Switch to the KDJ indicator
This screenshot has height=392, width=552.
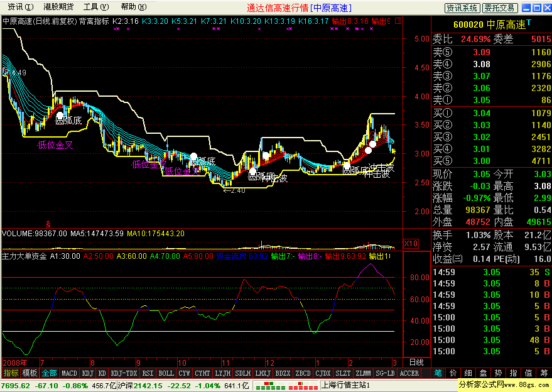88,373
